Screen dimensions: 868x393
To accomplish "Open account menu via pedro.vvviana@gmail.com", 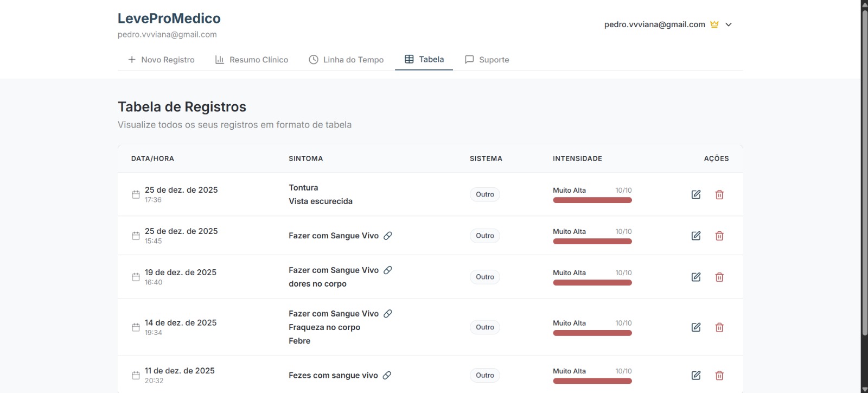I will [x=654, y=24].
